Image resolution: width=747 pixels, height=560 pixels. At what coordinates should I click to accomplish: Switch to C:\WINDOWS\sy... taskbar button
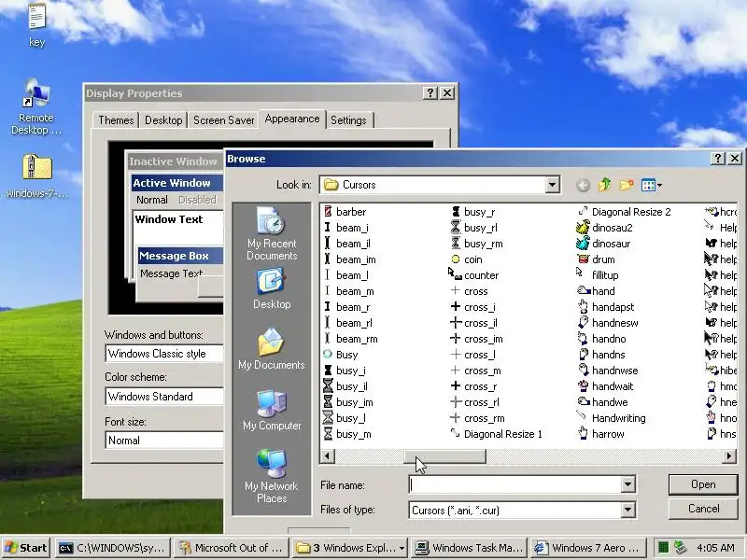pos(114,548)
